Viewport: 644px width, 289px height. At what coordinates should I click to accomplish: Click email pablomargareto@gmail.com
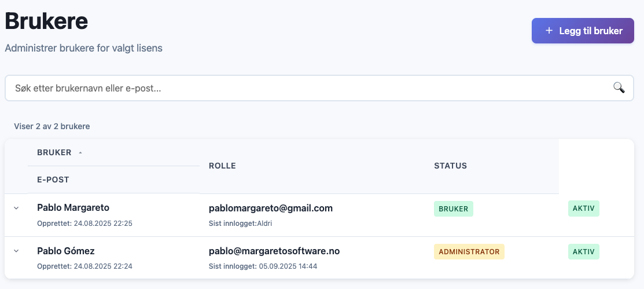point(270,208)
